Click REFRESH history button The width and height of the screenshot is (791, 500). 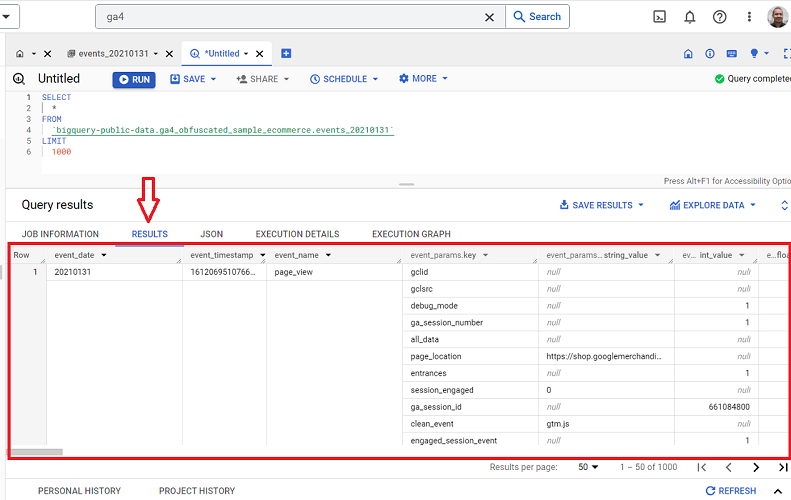click(x=731, y=491)
